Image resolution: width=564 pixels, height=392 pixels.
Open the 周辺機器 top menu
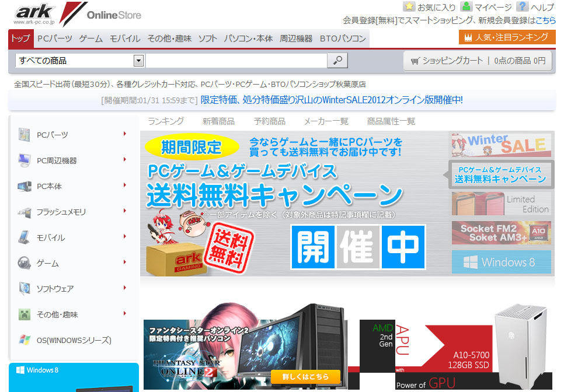(x=296, y=38)
